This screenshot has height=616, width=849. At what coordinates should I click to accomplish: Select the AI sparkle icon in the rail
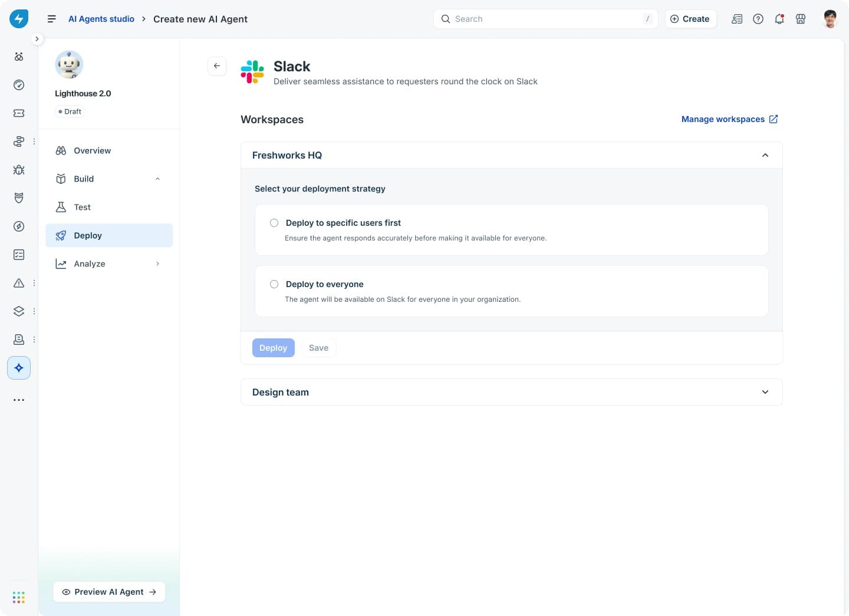(19, 368)
